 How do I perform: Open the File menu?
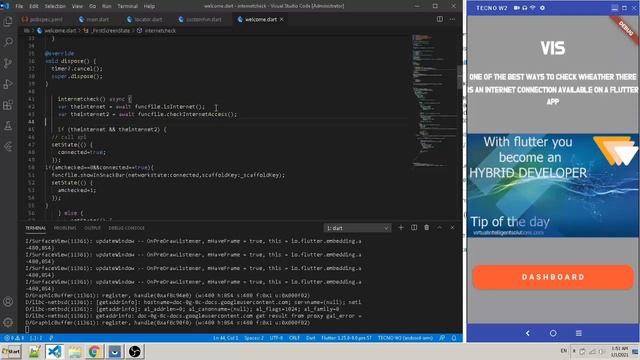pyautogui.click(x=19, y=6)
